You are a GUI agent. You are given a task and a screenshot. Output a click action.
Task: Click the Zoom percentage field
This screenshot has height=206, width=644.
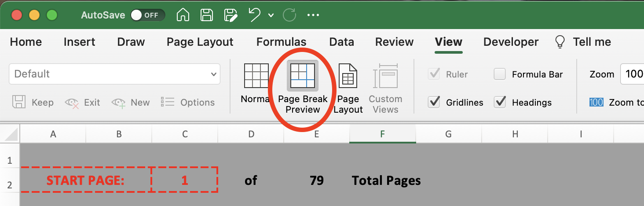(x=632, y=74)
